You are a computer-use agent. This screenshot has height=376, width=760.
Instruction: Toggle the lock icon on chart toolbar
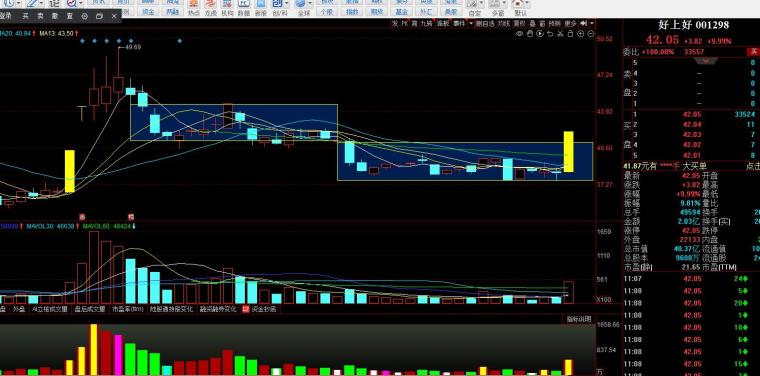point(570,33)
